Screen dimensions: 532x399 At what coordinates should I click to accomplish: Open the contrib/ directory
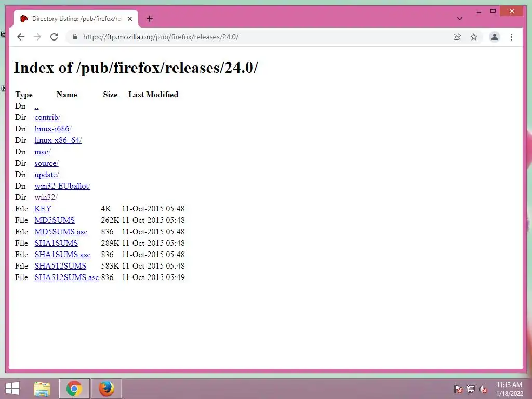click(x=47, y=117)
